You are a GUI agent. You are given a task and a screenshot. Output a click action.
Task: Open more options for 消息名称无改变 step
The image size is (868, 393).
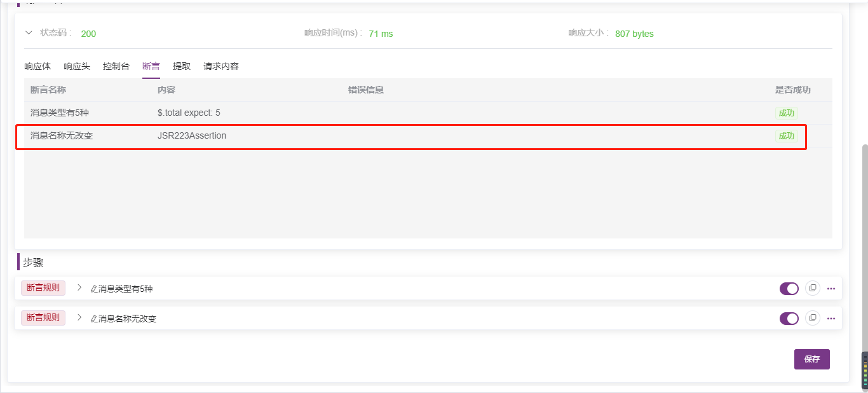point(831,318)
